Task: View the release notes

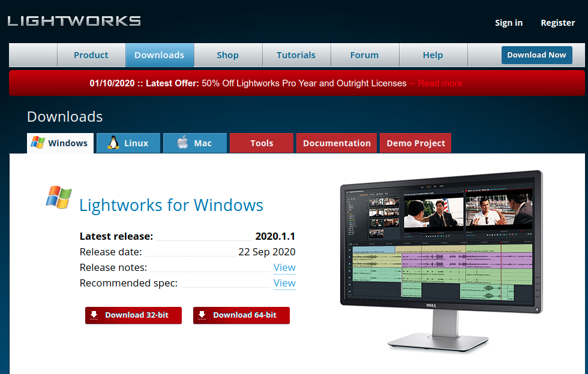Action: (x=284, y=267)
